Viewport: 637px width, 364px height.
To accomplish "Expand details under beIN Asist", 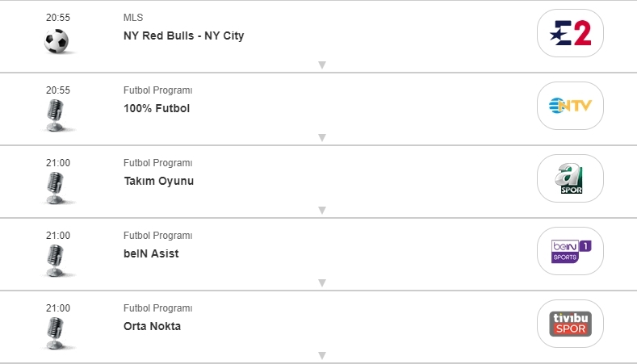I will (x=321, y=282).
